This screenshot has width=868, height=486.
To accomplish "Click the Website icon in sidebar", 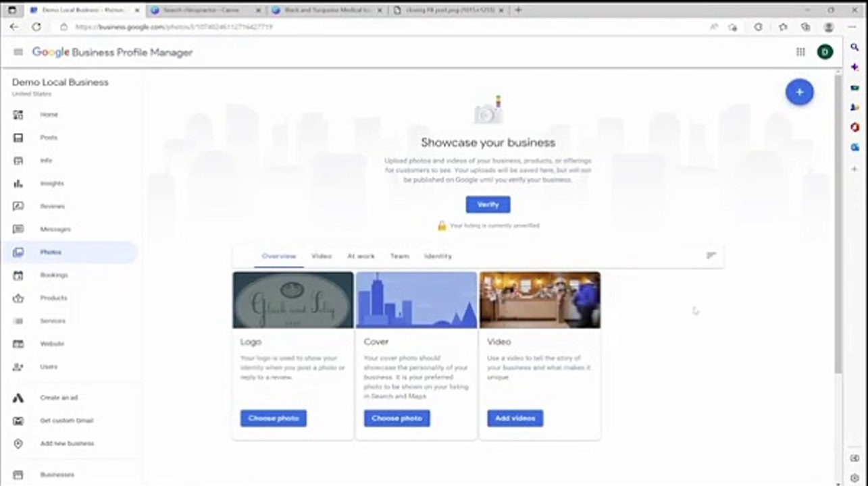I will click(x=18, y=344).
